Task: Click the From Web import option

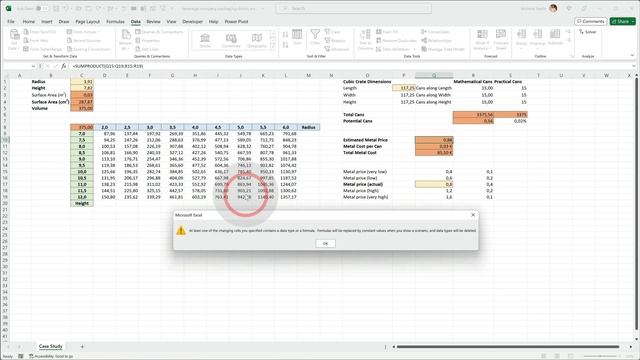Action: tap(36, 40)
